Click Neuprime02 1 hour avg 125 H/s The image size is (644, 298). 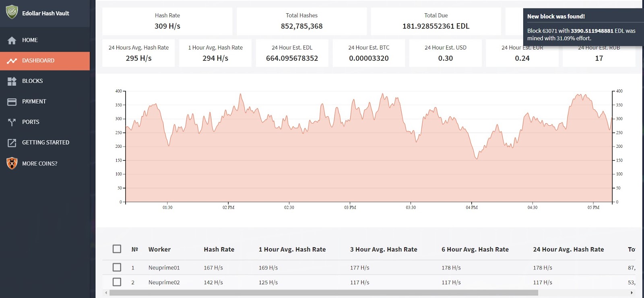tap(268, 282)
